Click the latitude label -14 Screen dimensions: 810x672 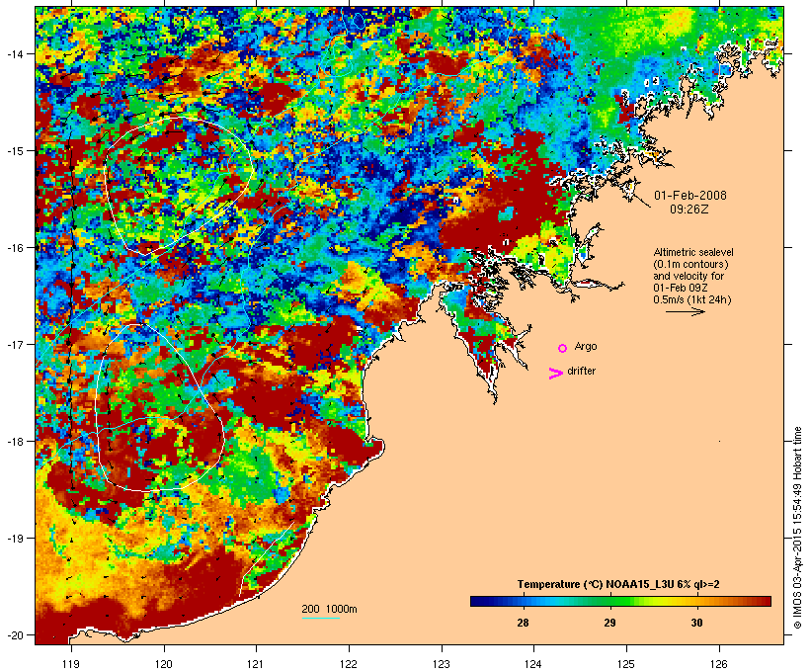click(x=14, y=53)
